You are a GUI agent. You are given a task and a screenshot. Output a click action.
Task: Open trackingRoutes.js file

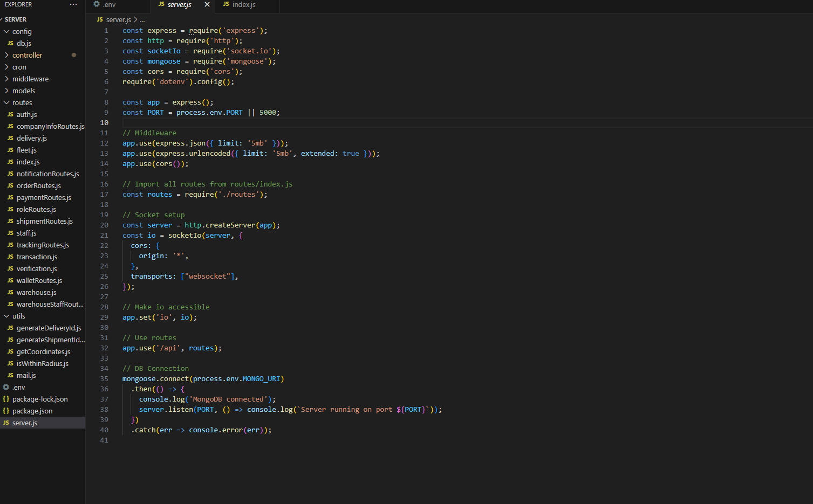point(43,245)
